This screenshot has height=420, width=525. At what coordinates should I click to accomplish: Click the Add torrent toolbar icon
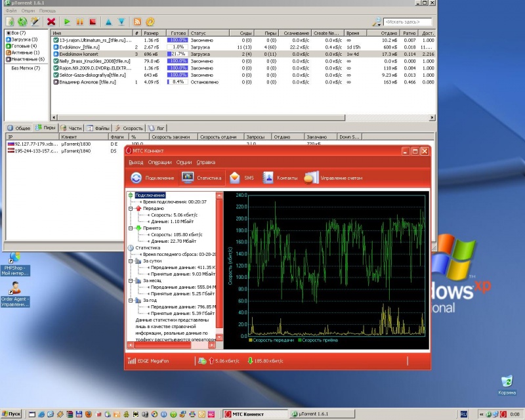(x=10, y=22)
